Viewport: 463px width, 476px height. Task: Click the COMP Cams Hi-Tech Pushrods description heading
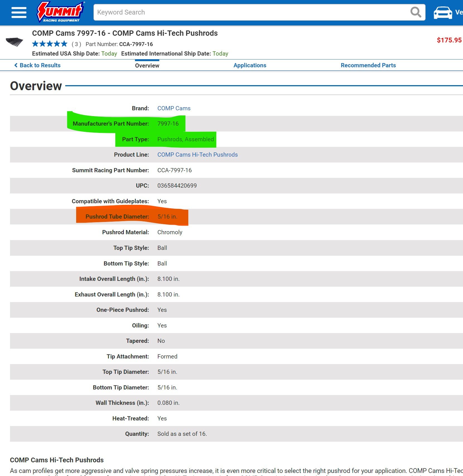pyautogui.click(x=57, y=460)
